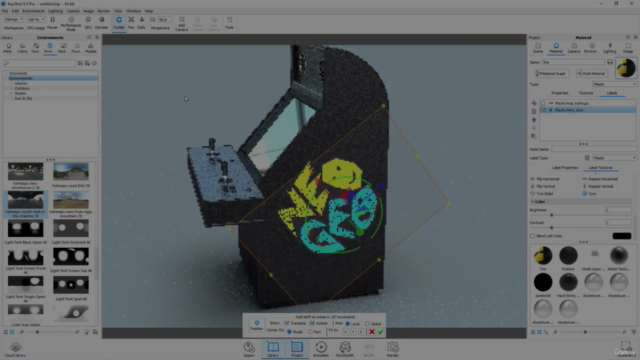
Task: Open the Textures library tab
Action: click(x=36, y=48)
